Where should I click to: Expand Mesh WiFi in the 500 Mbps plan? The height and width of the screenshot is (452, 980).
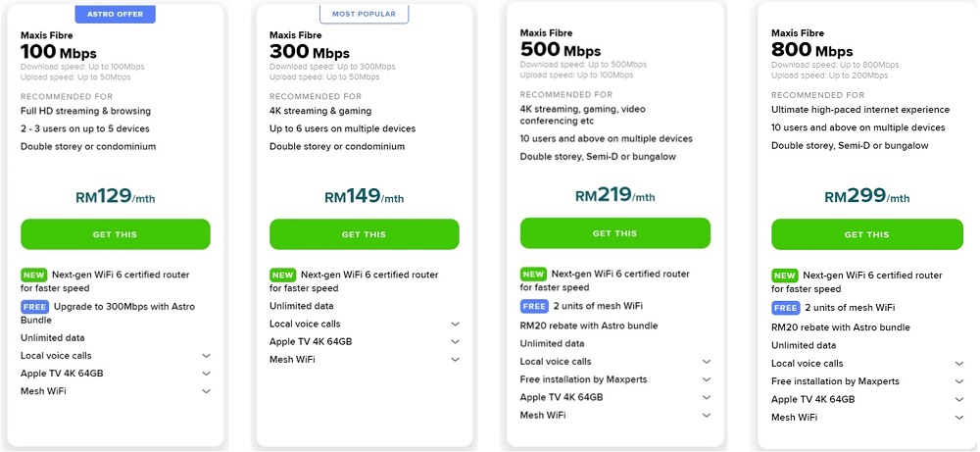[x=706, y=416]
